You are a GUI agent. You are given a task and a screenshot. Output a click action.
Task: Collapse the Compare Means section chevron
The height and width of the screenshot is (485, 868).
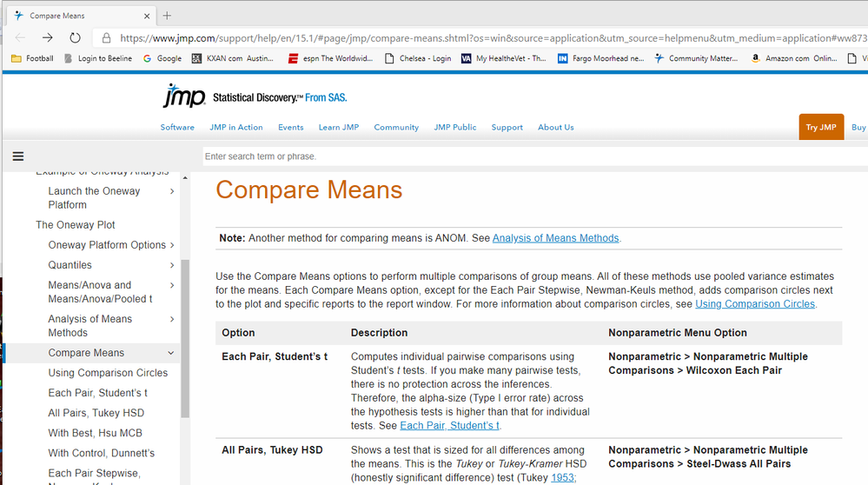point(171,353)
